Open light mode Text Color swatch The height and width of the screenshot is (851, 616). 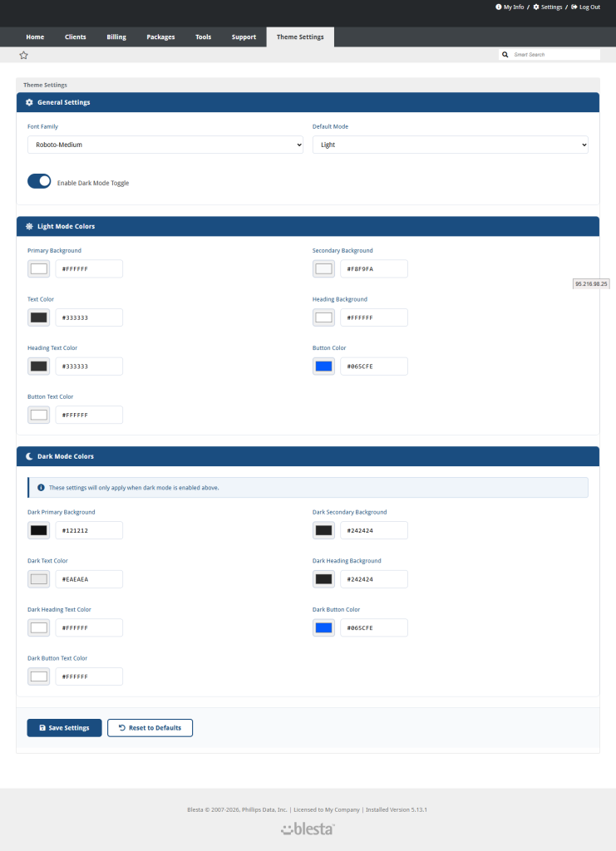click(x=38, y=317)
